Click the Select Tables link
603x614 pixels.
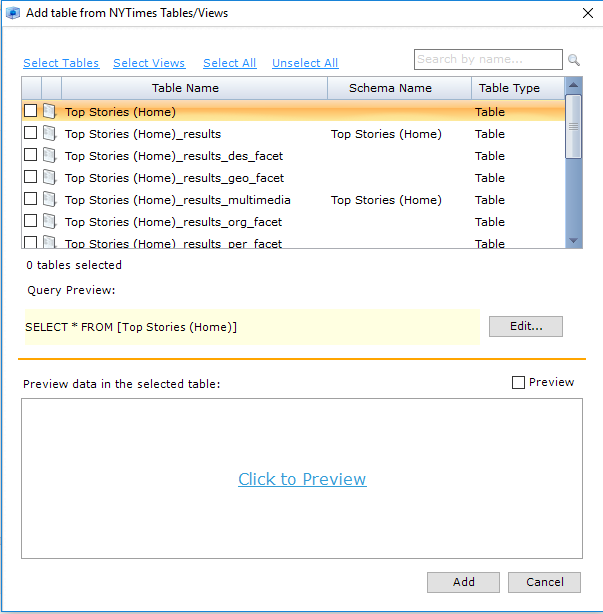[61, 63]
